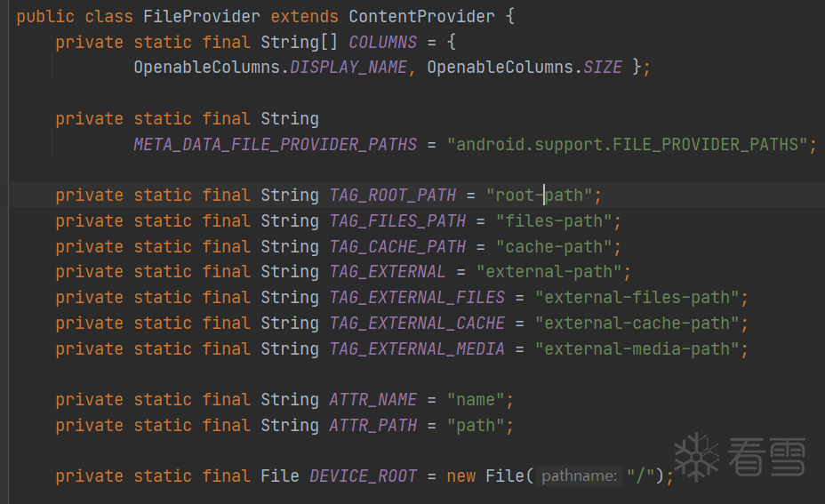Image resolution: width=825 pixels, height=504 pixels.
Task: Click the TAG_EXTERNAL_FILES constant
Action: coord(417,298)
